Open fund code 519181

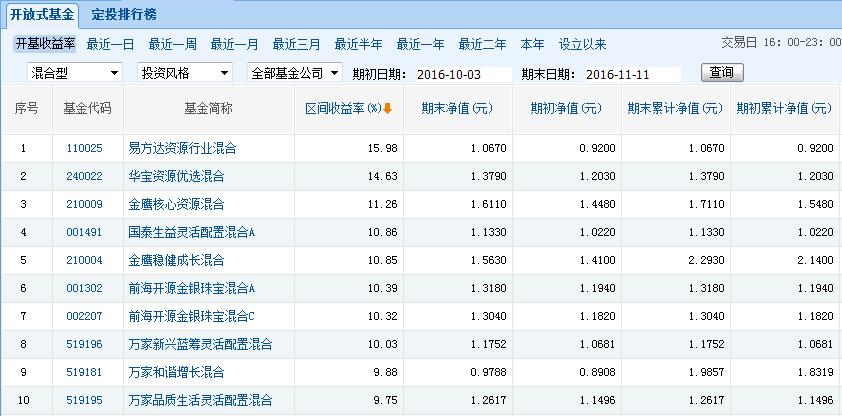(84, 373)
